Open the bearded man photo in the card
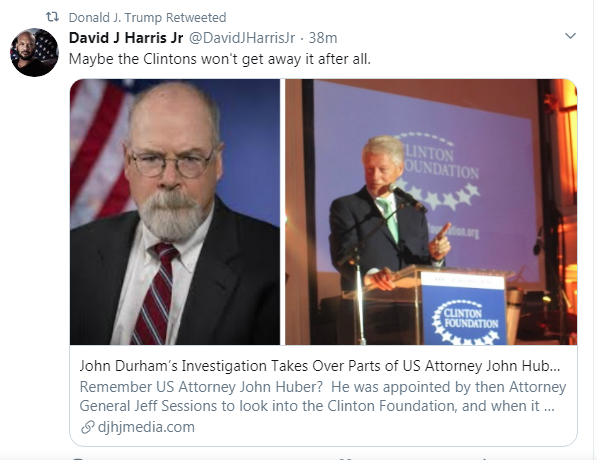The height and width of the screenshot is (460, 597). click(175, 212)
